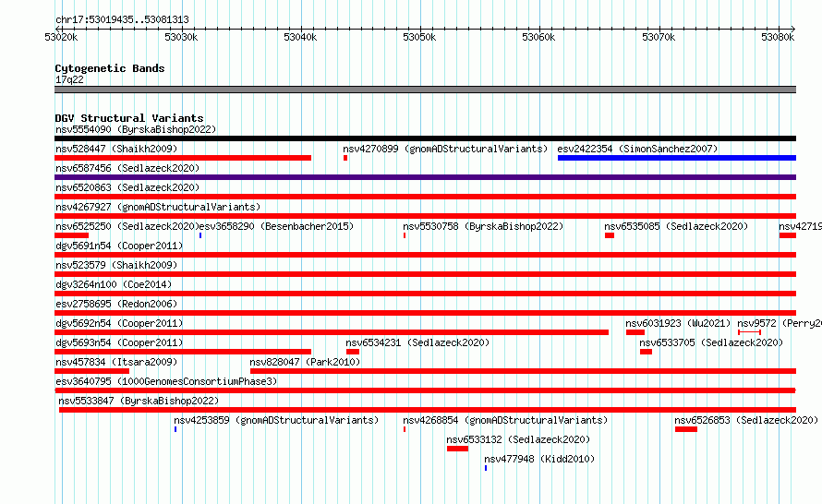The width and height of the screenshot is (822, 504).
Task: Open nsv4270899 (gnomADStructuralVariants) label
Action: [x=445, y=149]
